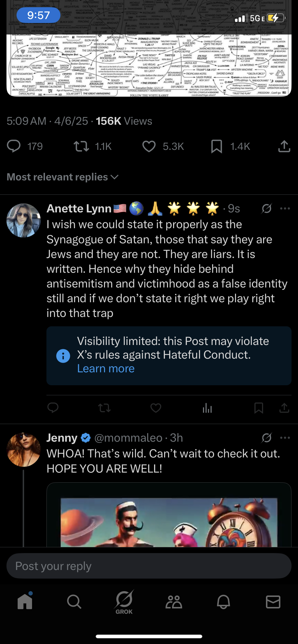Screen dimensions: 298x644
Task: Repost the main post with 1.1K reposts
Action: [81, 146]
